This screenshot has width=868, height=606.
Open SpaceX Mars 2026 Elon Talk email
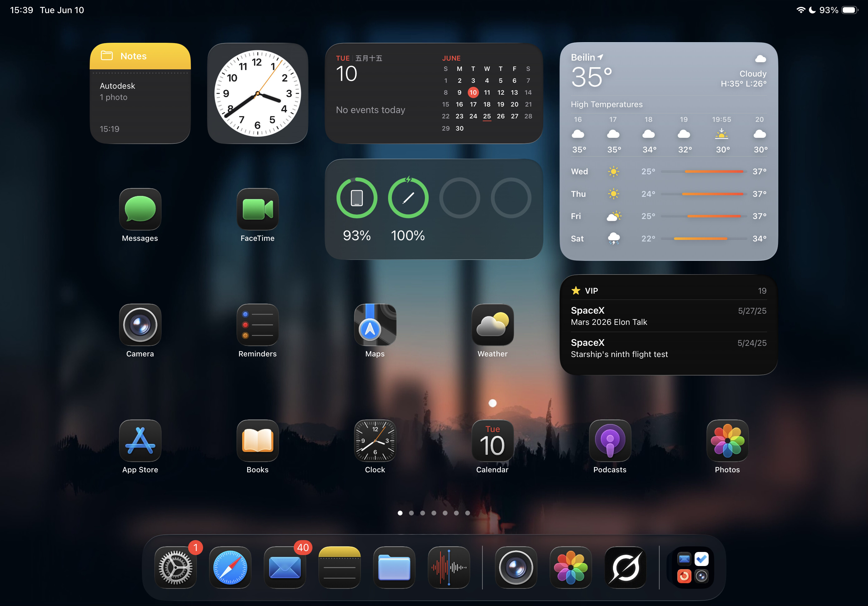coord(668,316)
